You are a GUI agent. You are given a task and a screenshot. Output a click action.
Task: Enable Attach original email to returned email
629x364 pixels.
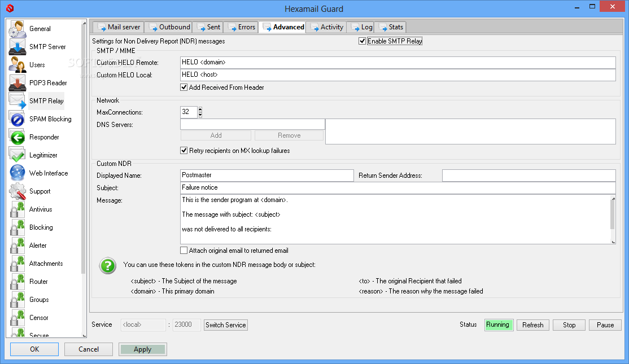(184, 251)
